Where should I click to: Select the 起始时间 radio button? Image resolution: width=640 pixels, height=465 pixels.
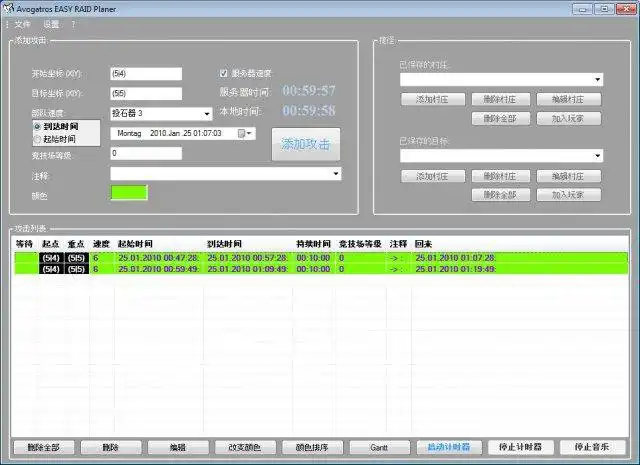click(37, 139)
